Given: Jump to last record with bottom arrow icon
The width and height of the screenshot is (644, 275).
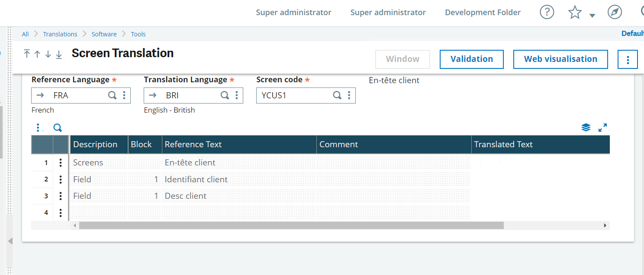Looking at the screenshot, I should [x=59, y=54].
